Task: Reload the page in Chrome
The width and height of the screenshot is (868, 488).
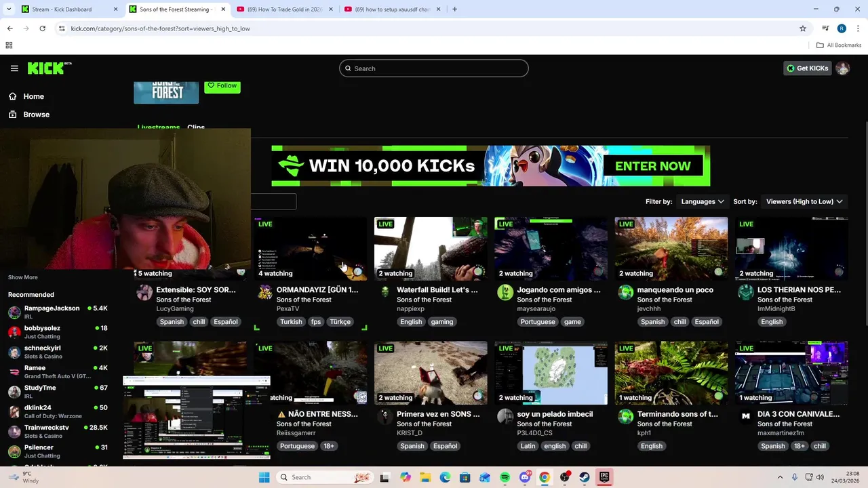Action: (x=42, y=28)
